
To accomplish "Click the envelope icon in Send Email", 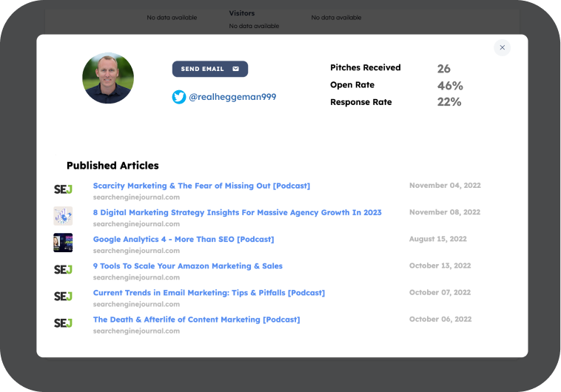I will (x=236, y=69).
